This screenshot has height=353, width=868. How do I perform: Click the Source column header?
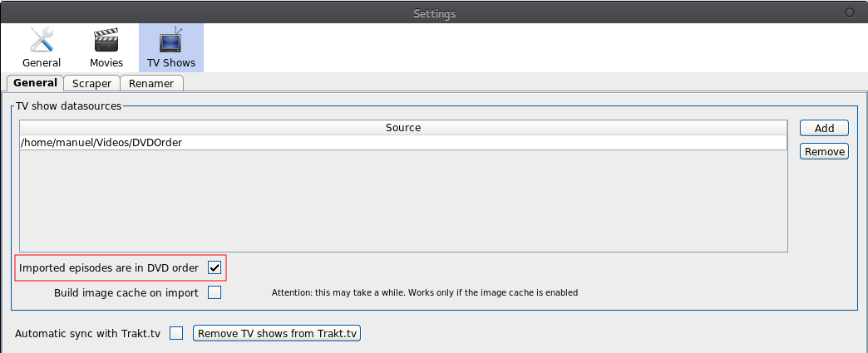(403, 128)
